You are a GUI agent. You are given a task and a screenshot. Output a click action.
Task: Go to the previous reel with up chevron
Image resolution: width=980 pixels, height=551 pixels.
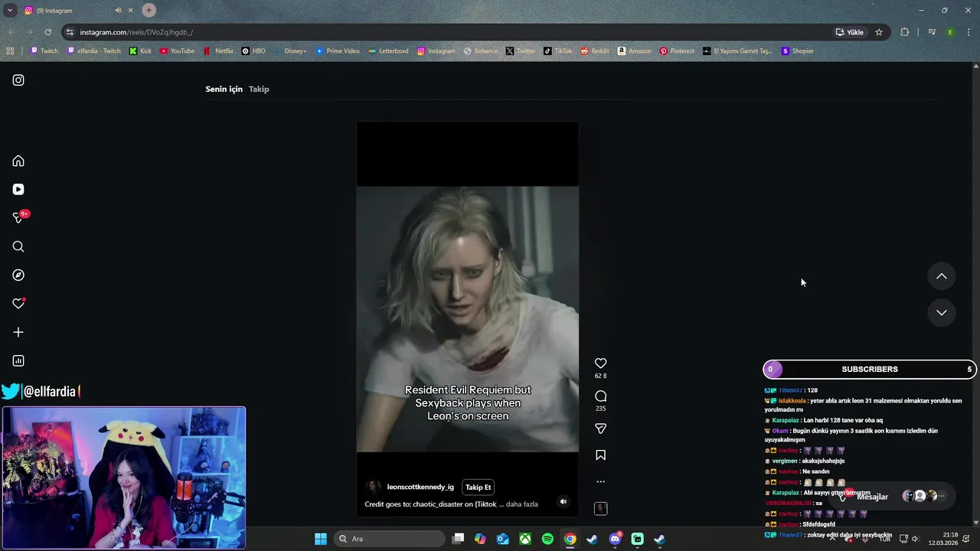942,276
